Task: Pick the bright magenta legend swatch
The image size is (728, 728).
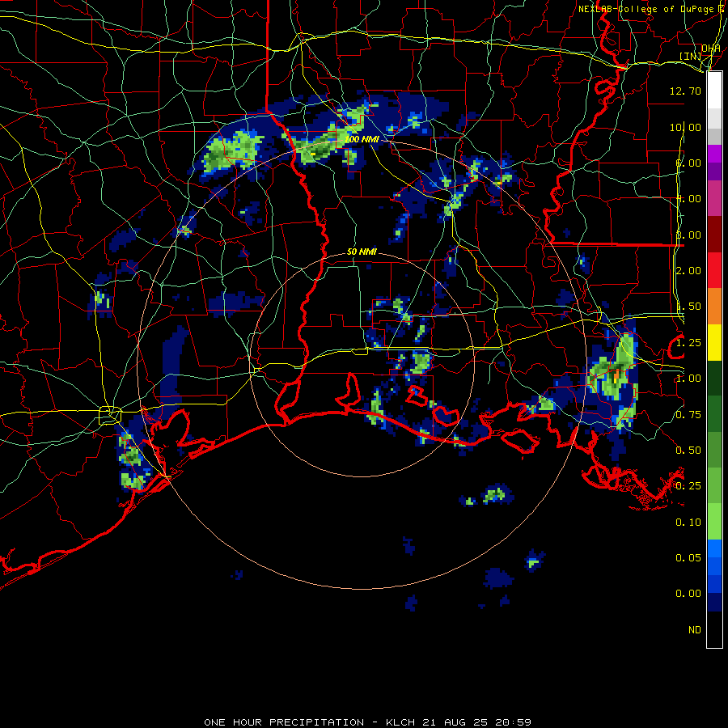Action: [714, 153]
